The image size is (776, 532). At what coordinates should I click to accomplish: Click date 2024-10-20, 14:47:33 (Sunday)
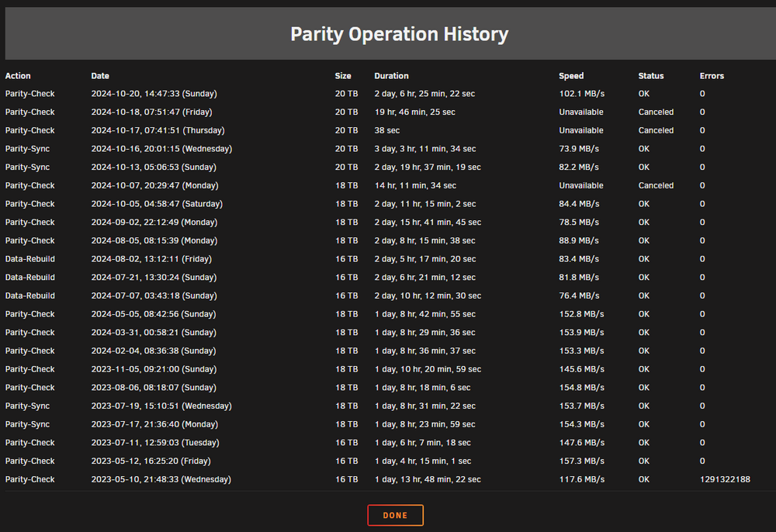(154, 93)
